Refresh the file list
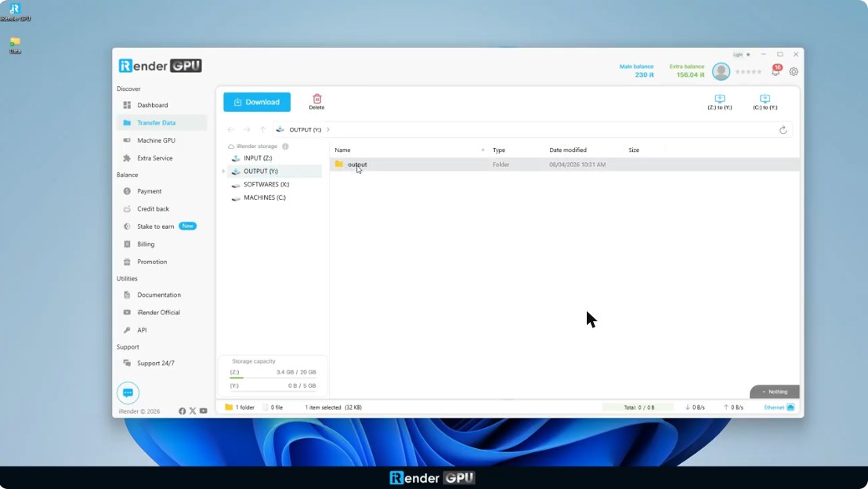Image resolution: width=868 pixels, height=489 pixels. 783,129
